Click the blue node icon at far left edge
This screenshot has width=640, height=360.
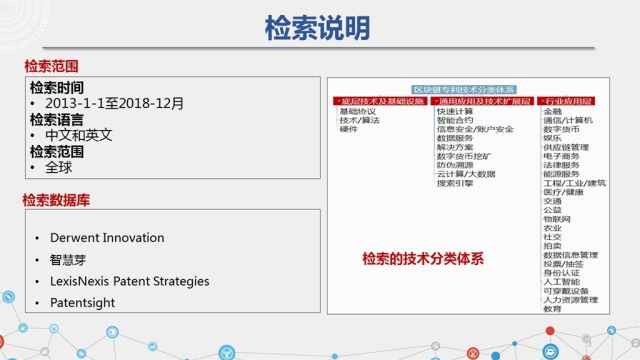[x=8, y=297]
